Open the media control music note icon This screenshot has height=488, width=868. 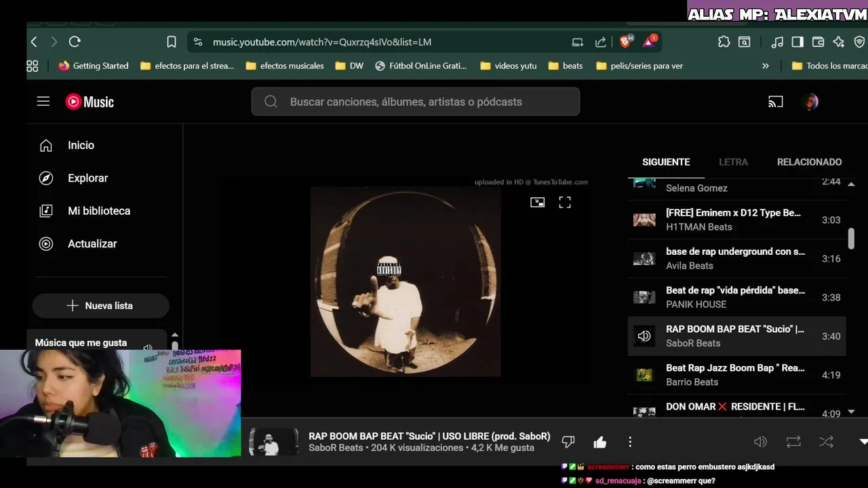[x=777, y=42]
